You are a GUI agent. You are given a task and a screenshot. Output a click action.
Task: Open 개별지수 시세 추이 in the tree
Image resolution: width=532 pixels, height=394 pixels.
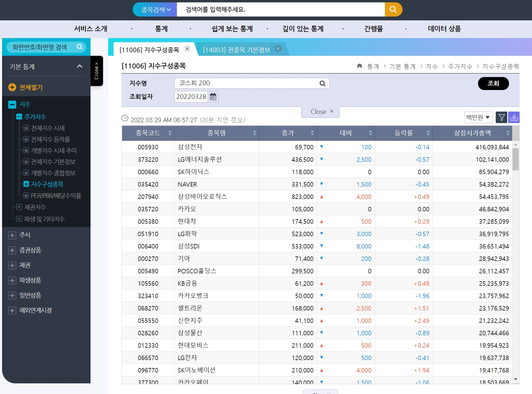(54, 151)
